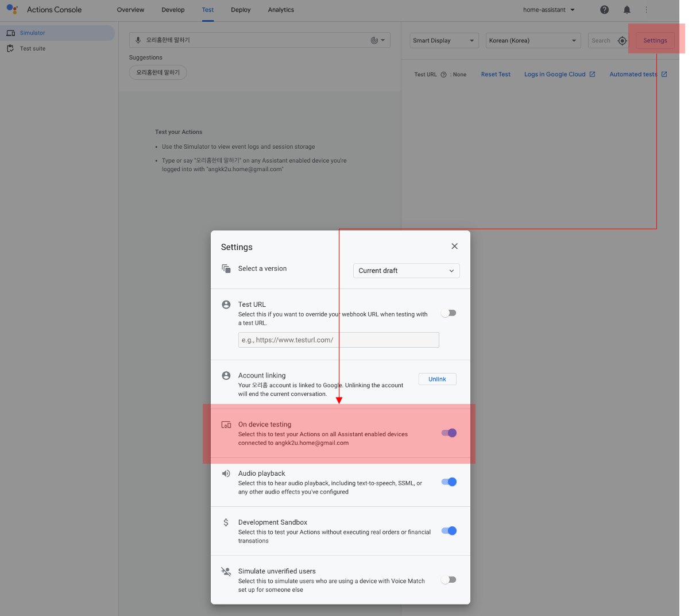Image resolution: width=692 pixels, height=616 pixels.
Task: Open the Korean (Korea) language dropdown
Action: coord(532,41)
